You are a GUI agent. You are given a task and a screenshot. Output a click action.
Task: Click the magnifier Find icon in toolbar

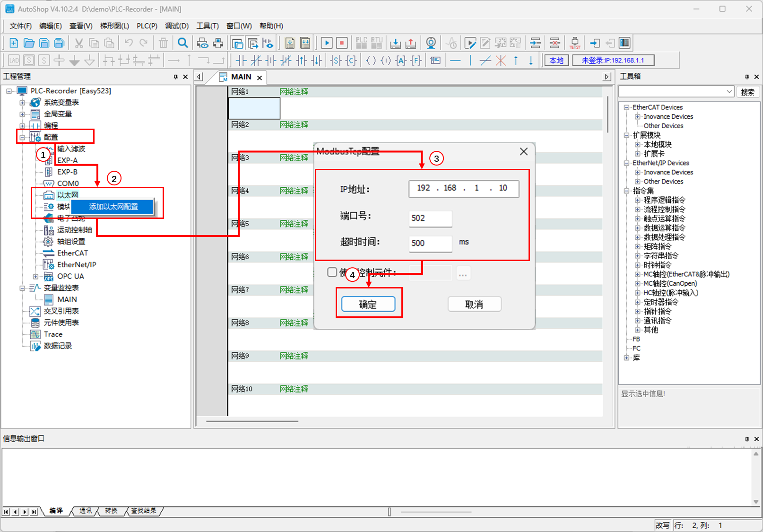tap(182, 43)
